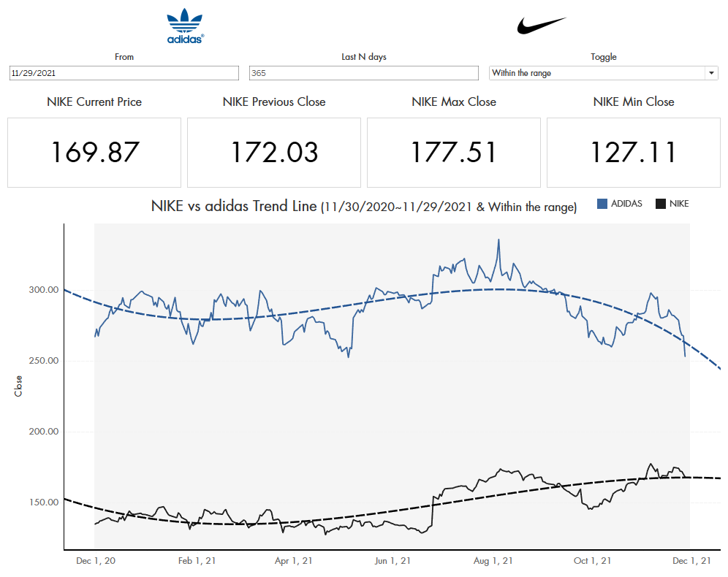Select the Close axis title
Screen dimensions: 728x577
pyautogui.click(x=19, y=386)
